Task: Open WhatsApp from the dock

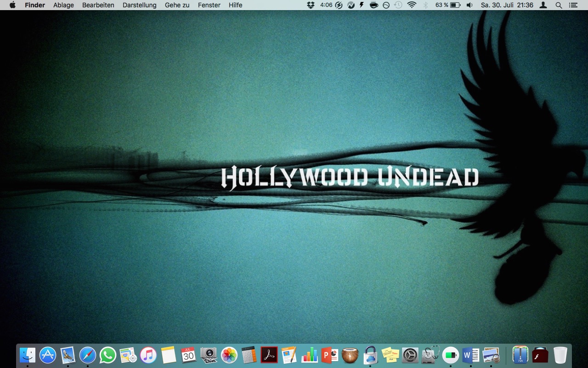Action: coord(108,355)
